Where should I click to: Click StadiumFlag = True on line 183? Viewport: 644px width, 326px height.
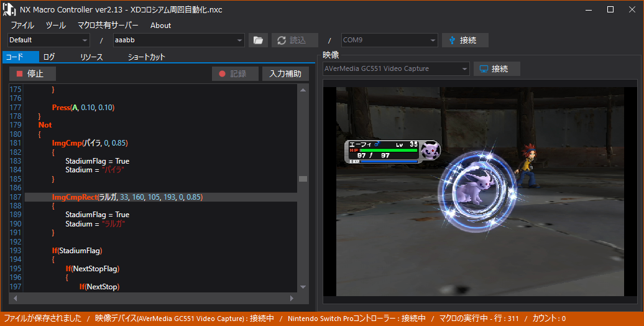98,161
